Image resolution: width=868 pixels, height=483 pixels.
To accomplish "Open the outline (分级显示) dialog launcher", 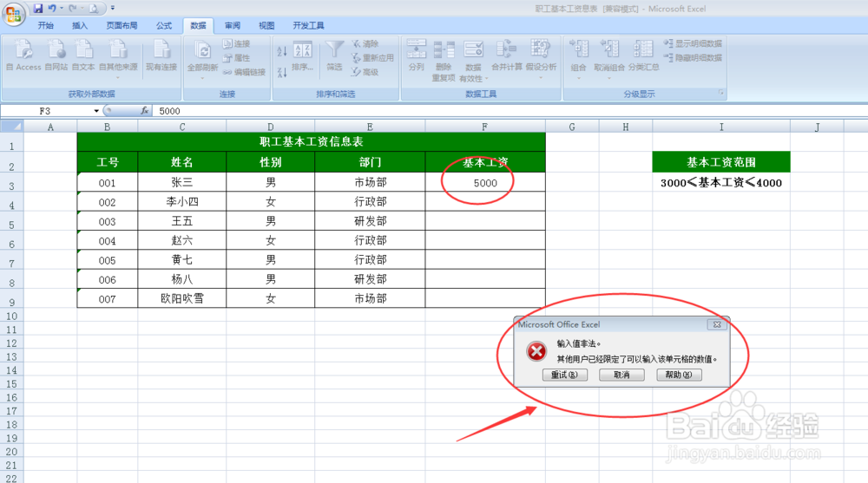I will point(720,93).
